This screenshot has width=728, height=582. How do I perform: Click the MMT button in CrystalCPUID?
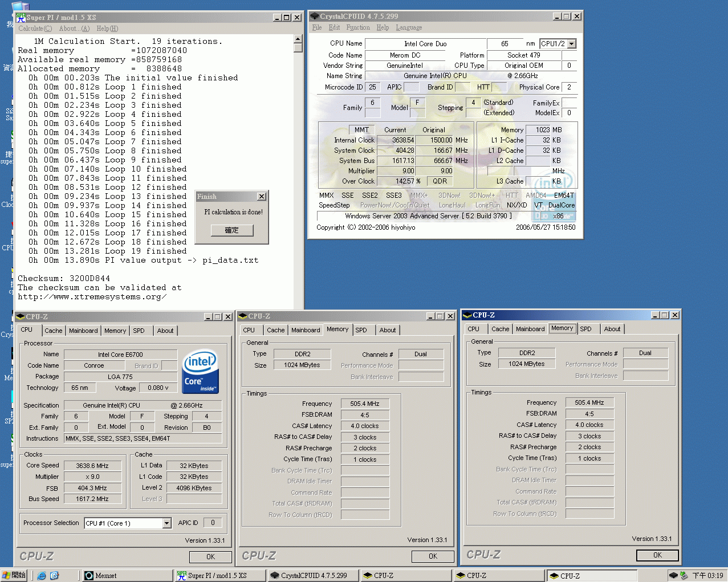[x=362, y=130]
